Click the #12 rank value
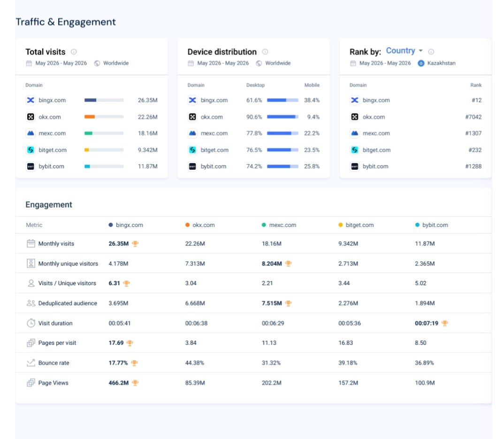 pos(477,100)
